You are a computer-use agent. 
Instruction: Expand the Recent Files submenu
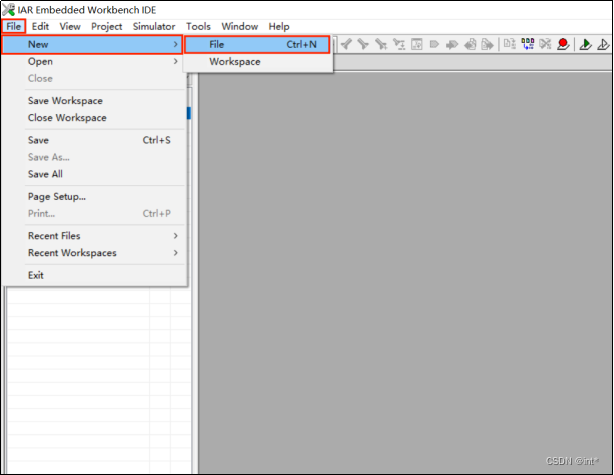(x=94, y=236)
